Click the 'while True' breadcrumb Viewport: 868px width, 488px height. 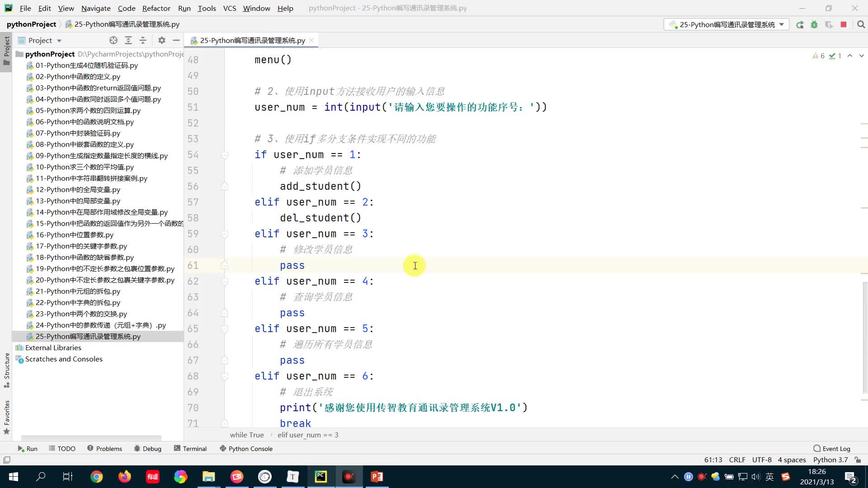tap(246, 435)
